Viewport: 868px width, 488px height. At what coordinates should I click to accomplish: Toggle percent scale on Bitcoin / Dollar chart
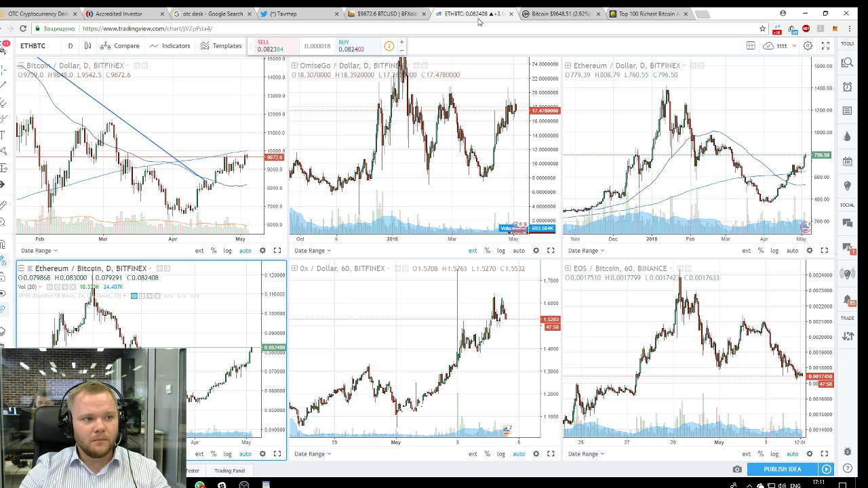(214, 251)
